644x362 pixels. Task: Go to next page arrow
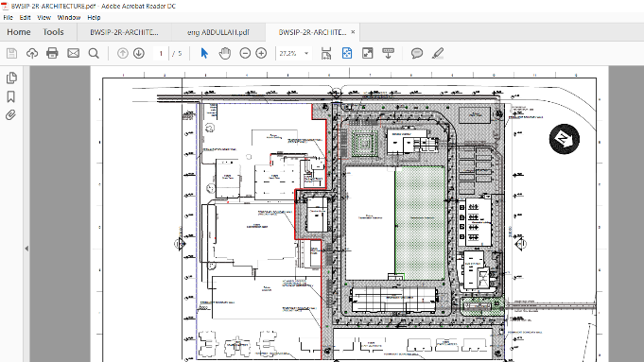pos(139,53)
